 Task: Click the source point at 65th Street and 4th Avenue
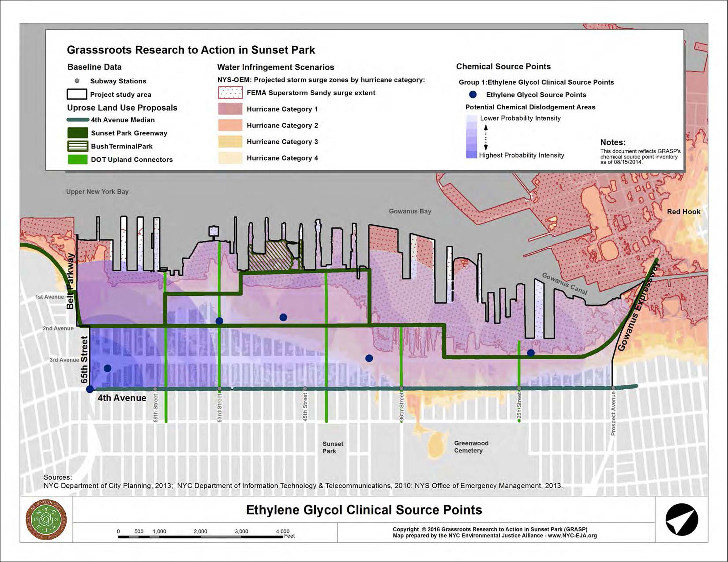[90, 389]
